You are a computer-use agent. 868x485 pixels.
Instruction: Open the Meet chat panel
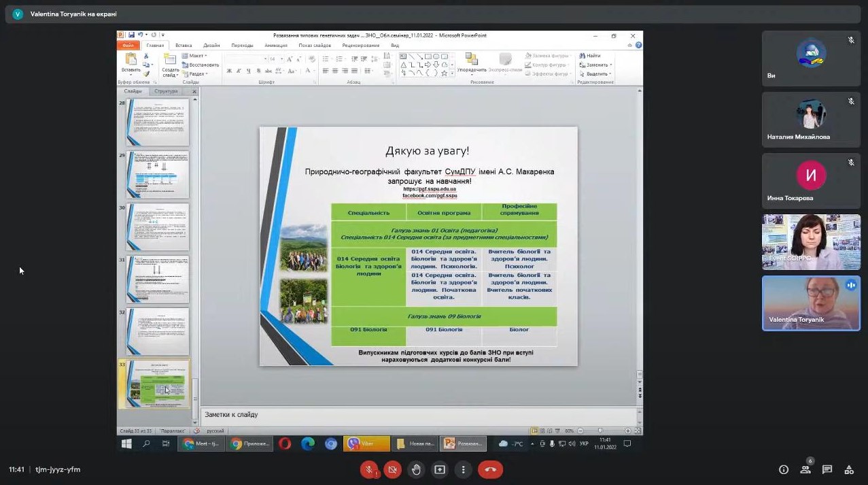[x=827, y=469]
